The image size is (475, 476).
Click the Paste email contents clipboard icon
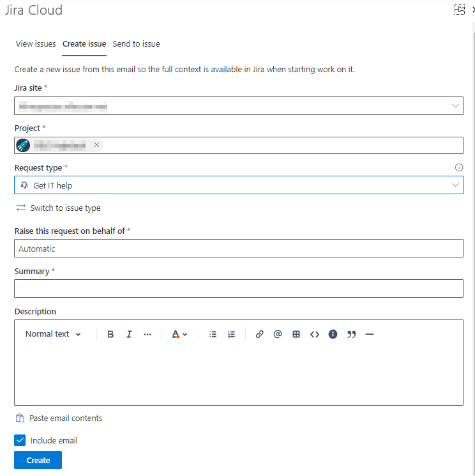[x=20, y=418]
